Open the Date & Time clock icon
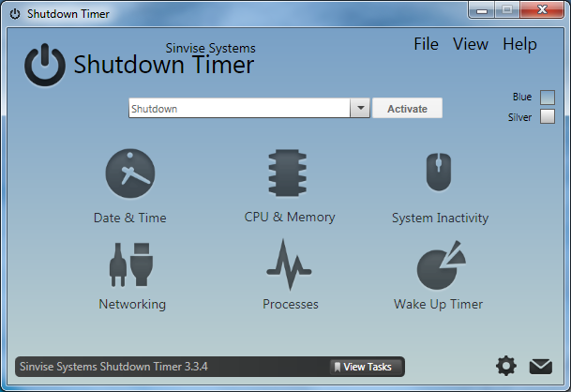571x392 pixels. point(130,173)
